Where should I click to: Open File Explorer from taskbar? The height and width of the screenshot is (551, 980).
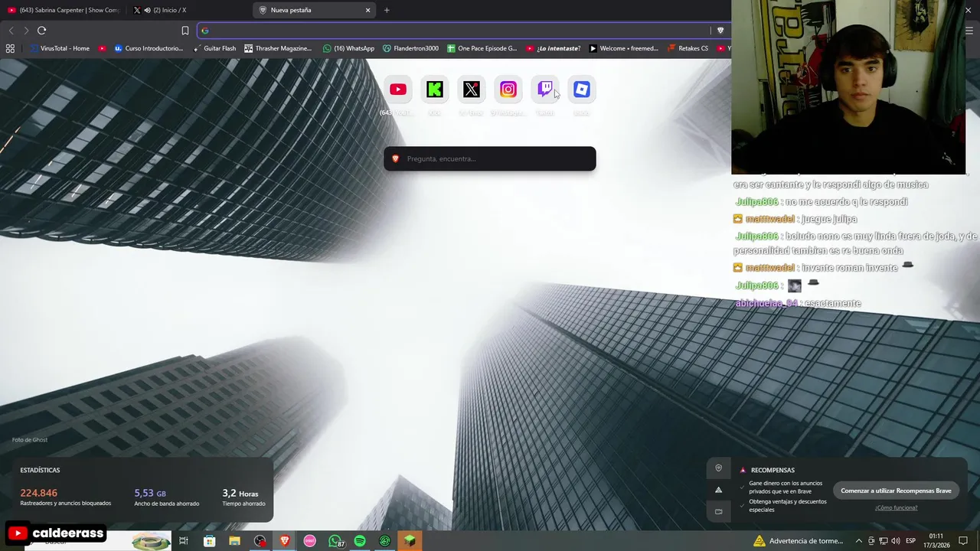coord(234,541)
